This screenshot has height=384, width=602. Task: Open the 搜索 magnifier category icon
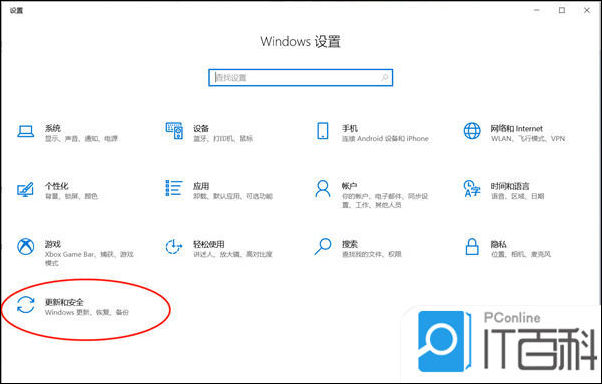point(322,247)
